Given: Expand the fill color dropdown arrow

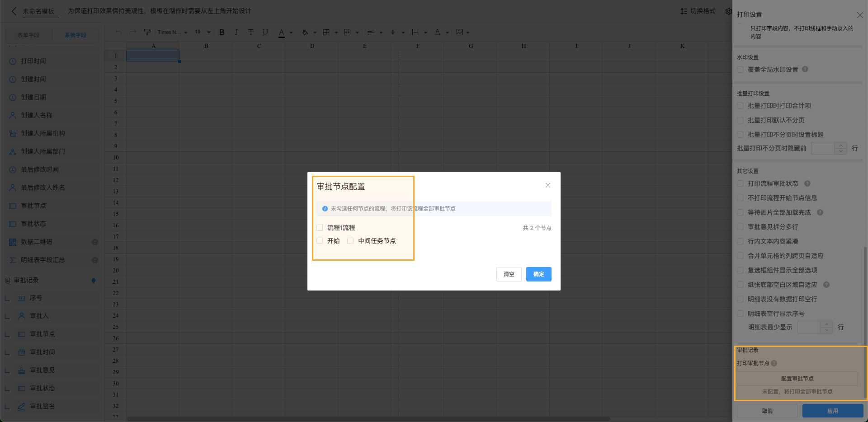Looking at the screenshot, I should pos(315,33).
